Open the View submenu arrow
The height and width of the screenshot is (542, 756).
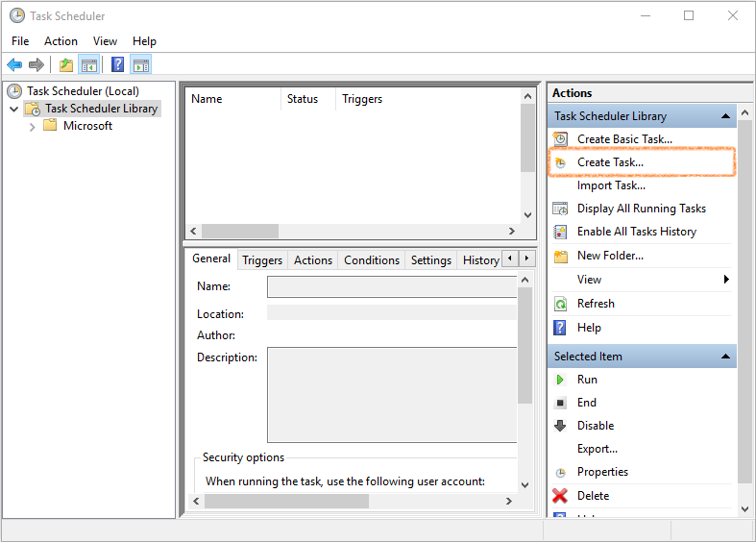(x=726, y=280)
